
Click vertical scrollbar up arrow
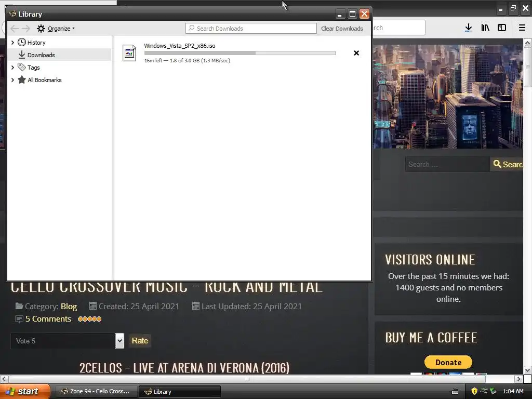pyautogui.click(x=527, y=43)
